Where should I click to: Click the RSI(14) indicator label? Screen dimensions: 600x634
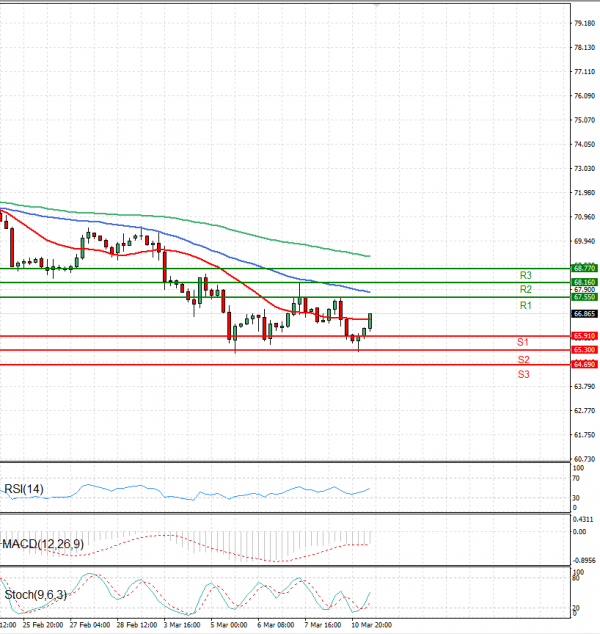coord(26,489)
